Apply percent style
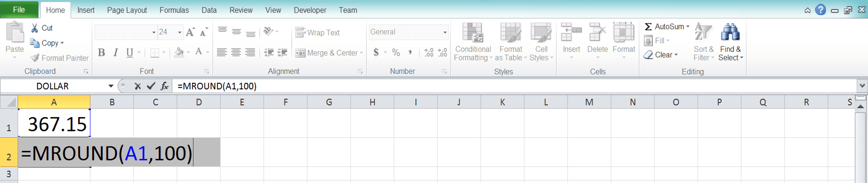Screen dimensions: 868x183 396,52
